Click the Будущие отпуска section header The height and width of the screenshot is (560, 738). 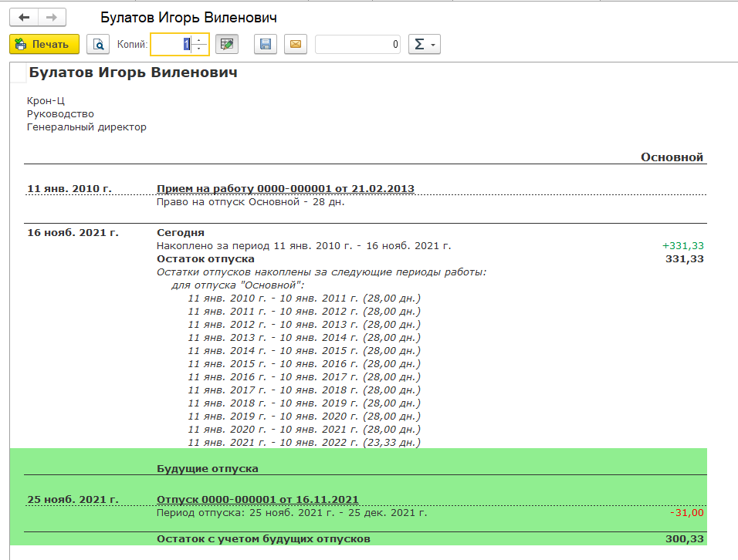(207, 468)
